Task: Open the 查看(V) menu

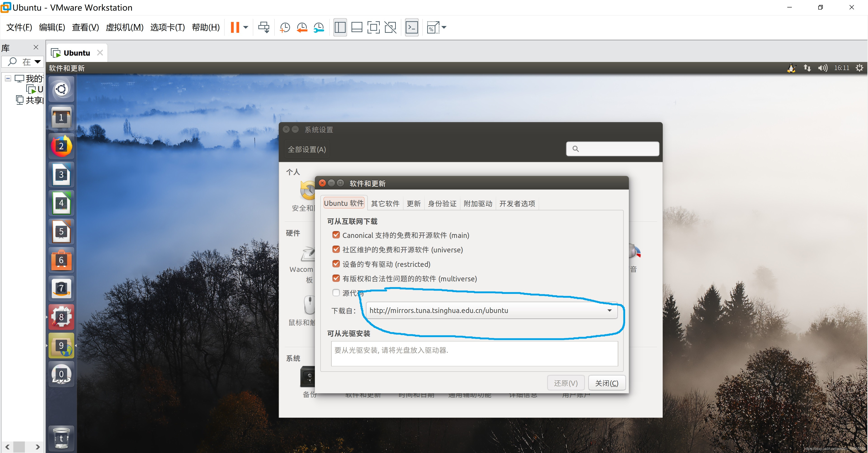Action: tap(85, 27)
